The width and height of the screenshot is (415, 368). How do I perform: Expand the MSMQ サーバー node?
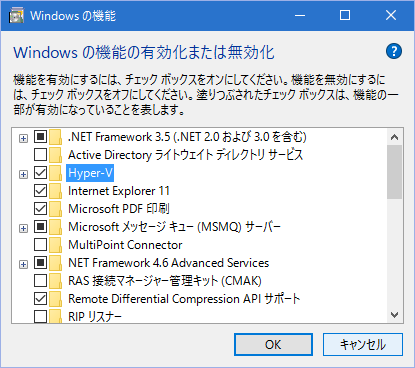click(23, 228)
